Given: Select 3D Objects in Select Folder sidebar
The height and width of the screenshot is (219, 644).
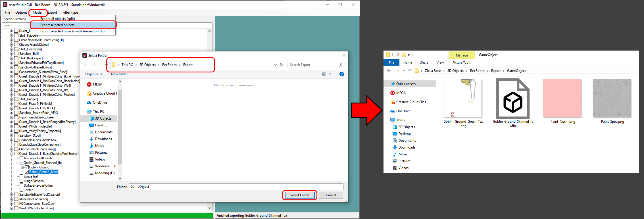Looking at the screenshot, I should pyautogui.click(x=103, y=118).
